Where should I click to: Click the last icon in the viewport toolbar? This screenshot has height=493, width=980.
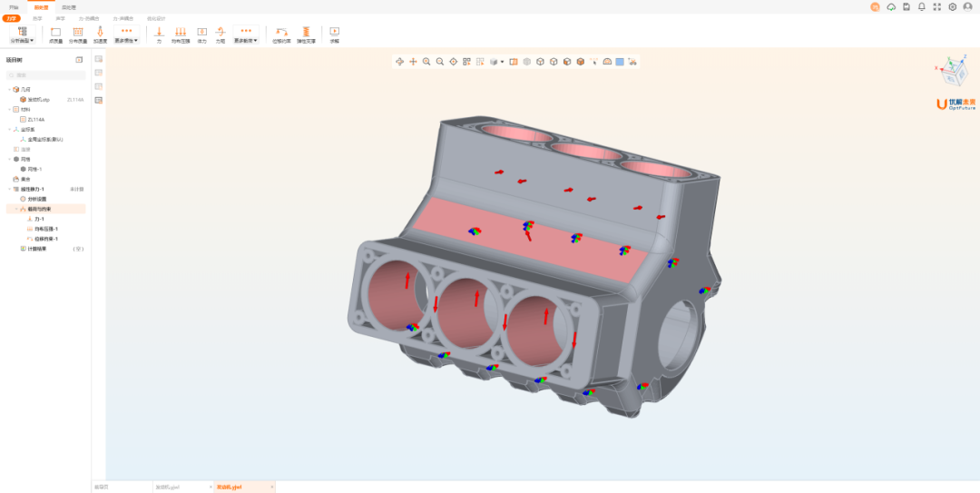click(632, 62)
